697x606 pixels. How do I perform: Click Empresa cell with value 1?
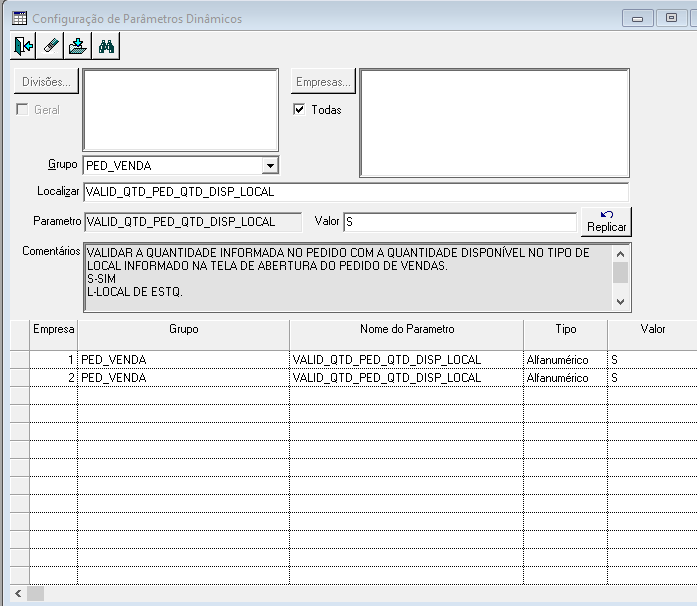(53, 360)
